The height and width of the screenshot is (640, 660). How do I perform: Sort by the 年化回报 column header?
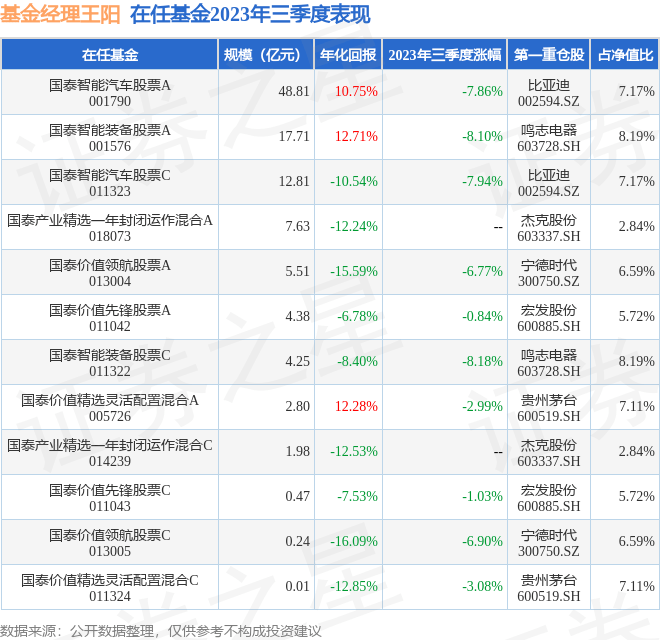click(x=348, y=55)
